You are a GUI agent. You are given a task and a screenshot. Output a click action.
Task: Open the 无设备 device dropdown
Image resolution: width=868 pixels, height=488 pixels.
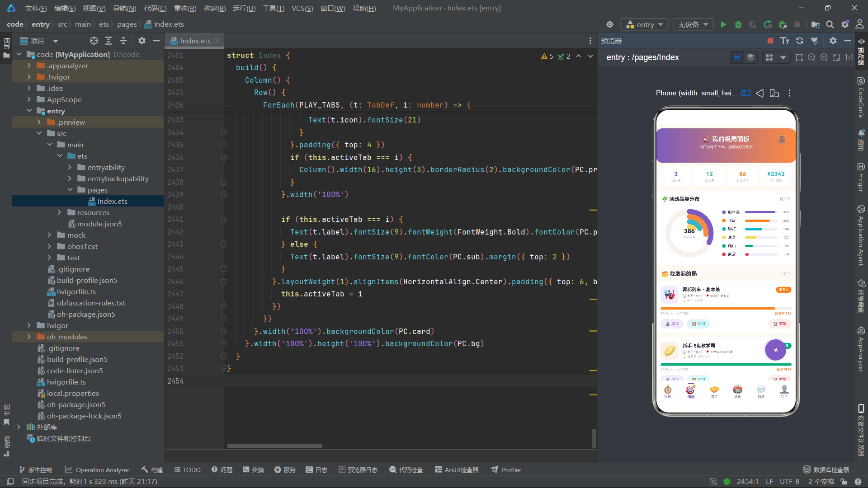pos(693,24)
